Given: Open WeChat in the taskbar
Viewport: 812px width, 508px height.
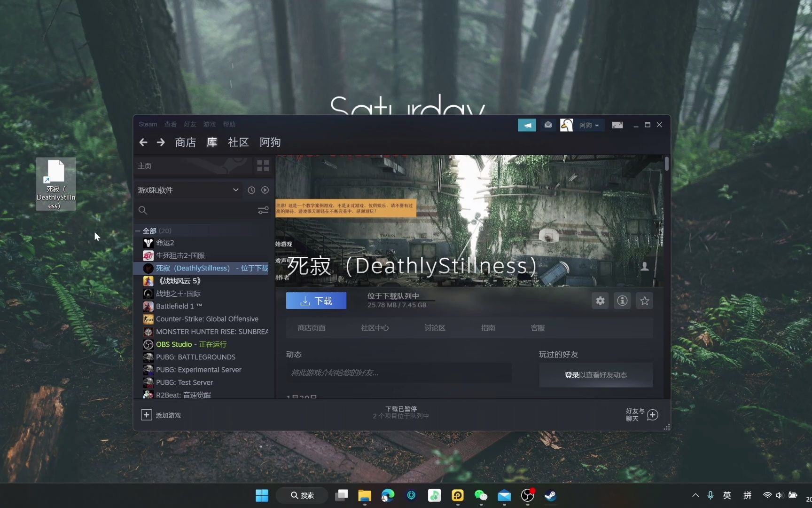Looking at the screenshot, I should click(x=481, y=495).
